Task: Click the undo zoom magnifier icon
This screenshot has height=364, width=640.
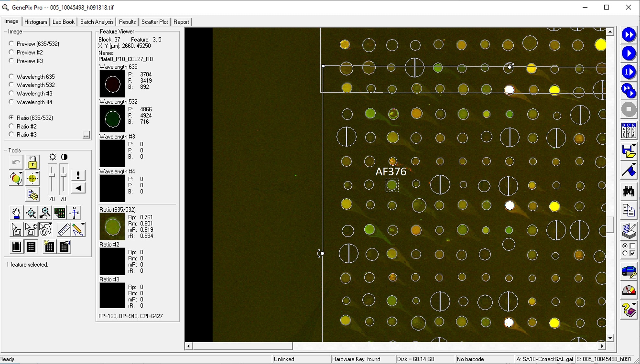Action: point(45,213)
